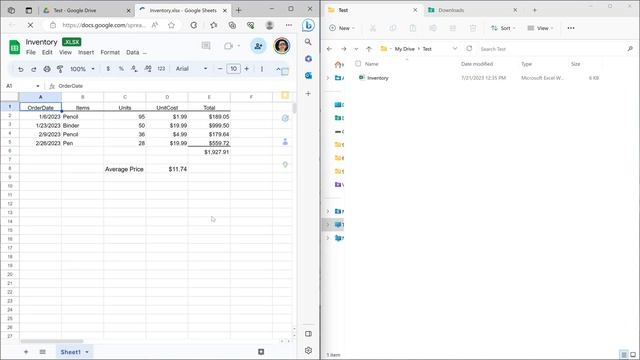Toggle the select all checkbox by Name

pos(358,64)
